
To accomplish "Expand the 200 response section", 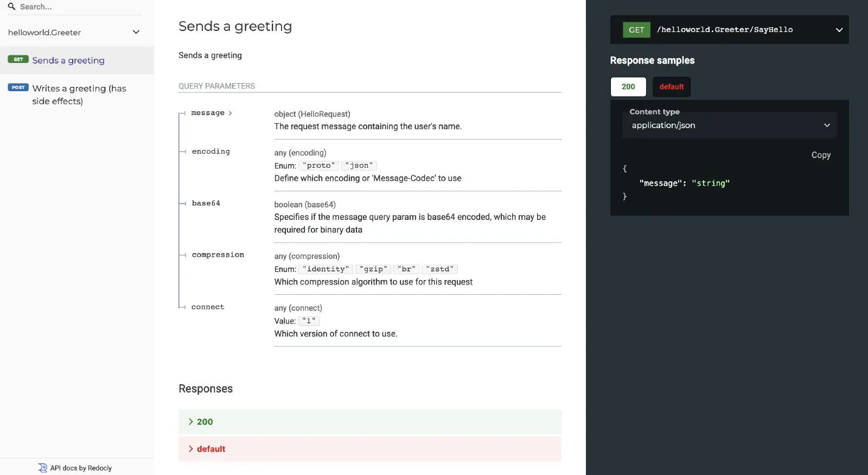I will pos(370,422).
